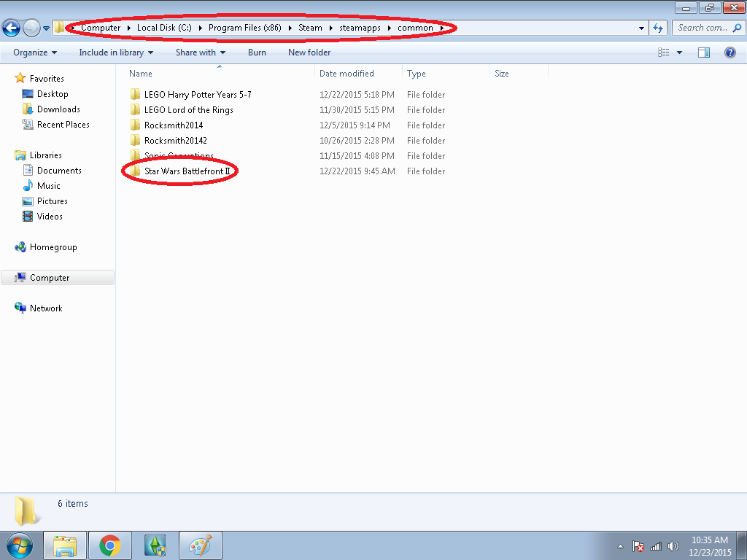747x560 pixels.
Task: Click the Forward navigation arrow button
Action: tap(31, 28)
